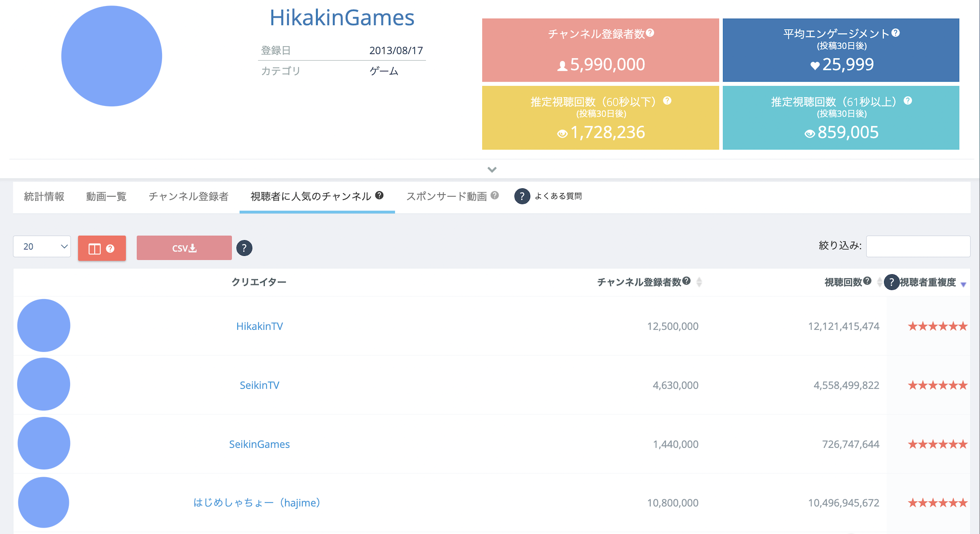Click dark help circle before 視聴者重複度 header
Screen dimensions: 980x534
(x=891, y=282)
